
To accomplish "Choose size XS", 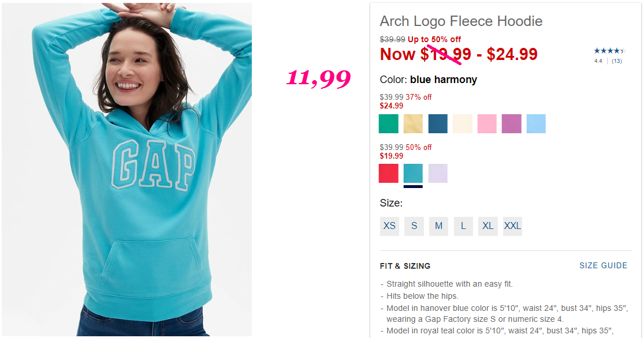I will click(389, 226).
